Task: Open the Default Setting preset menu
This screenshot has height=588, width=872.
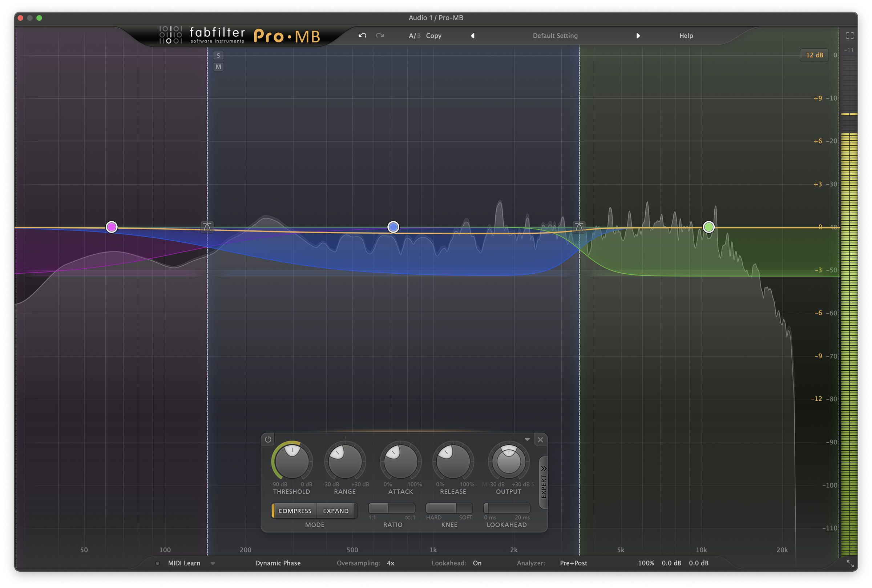Action: 555,36
